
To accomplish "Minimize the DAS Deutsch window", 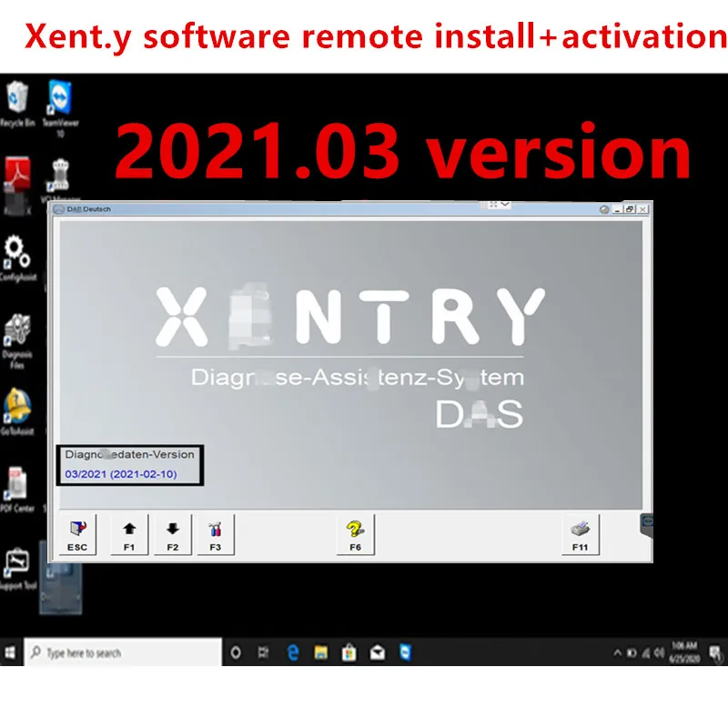I will click(x=618, y=209).
